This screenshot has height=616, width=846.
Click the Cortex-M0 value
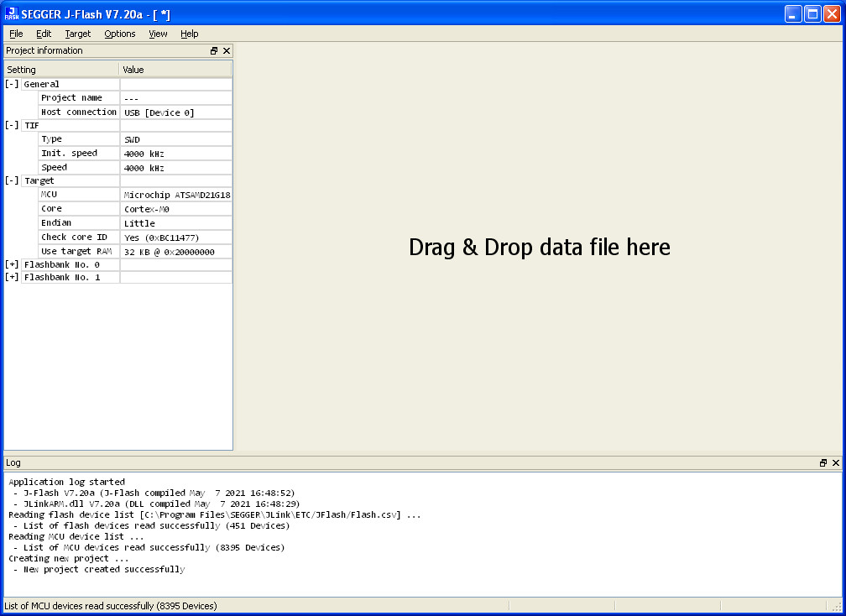pos(176,209)
